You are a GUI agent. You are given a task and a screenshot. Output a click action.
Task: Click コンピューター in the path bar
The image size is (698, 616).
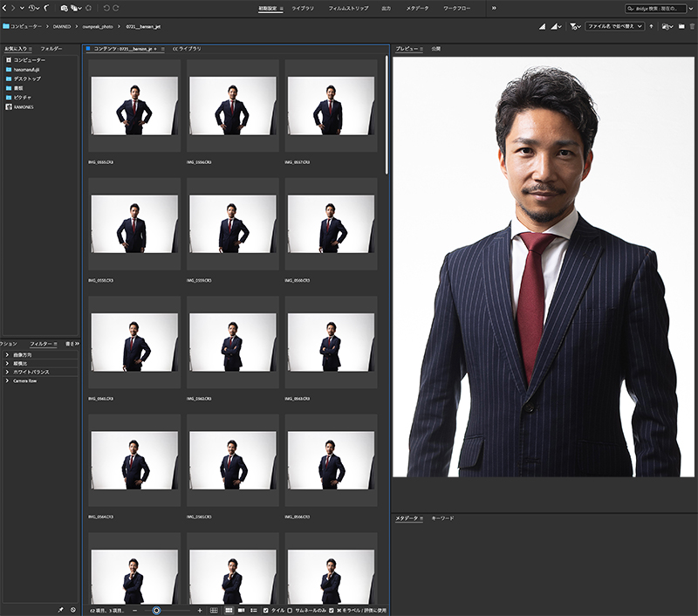[x=25, y=27]
